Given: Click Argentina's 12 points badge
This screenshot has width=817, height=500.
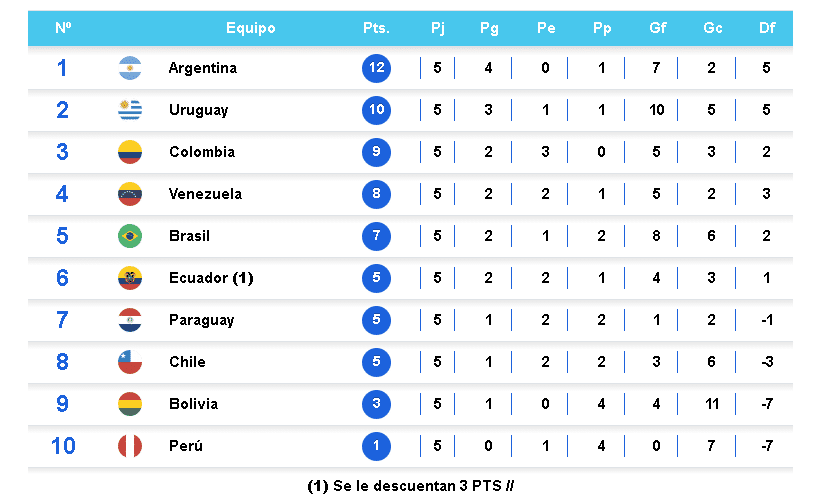Looking at the screenshot, I should [376, 69].
